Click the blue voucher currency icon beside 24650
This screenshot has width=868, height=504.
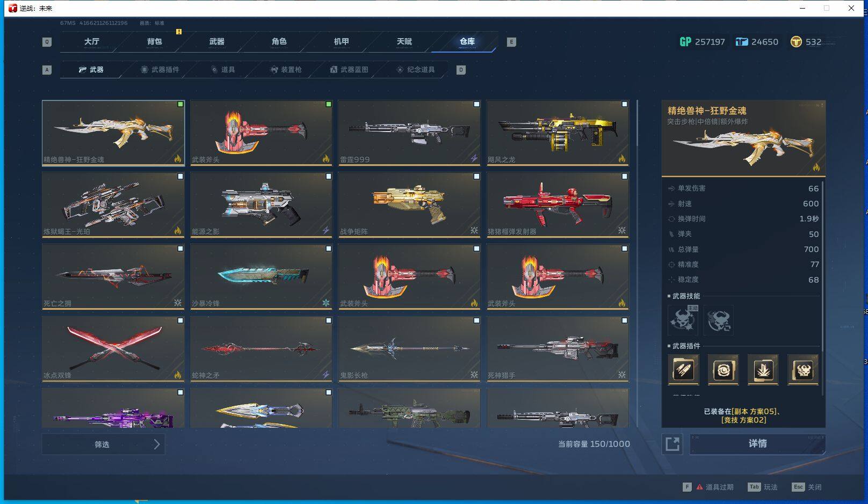click(741, 42)
